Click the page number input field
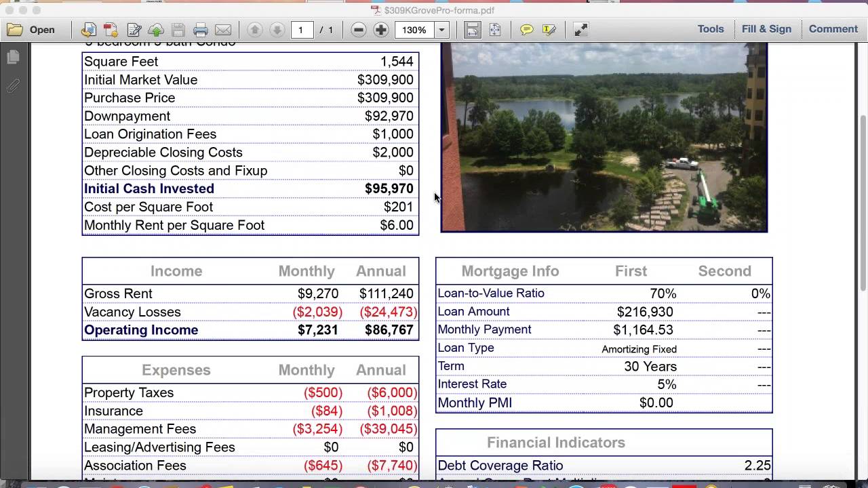Screen dimensions: 868x488 click(x=301, y=30)
